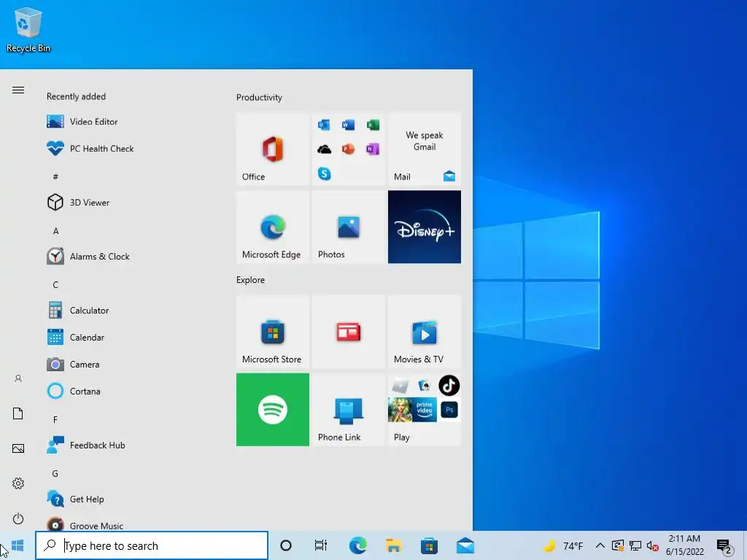
Task: Click the muted volume tray icon
Action: [x=653, y=545]
